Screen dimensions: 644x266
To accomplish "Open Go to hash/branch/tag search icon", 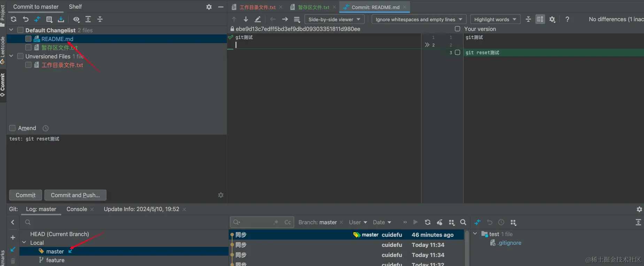I will [x=463, y=223].
